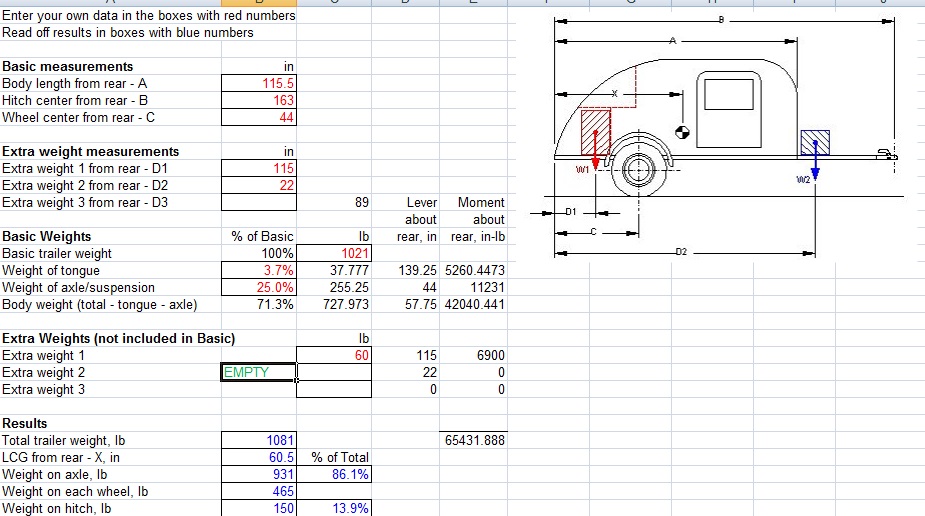Select the Total trailer weight result 1081
Screen dimensions: 925x516
click(259, 440)
